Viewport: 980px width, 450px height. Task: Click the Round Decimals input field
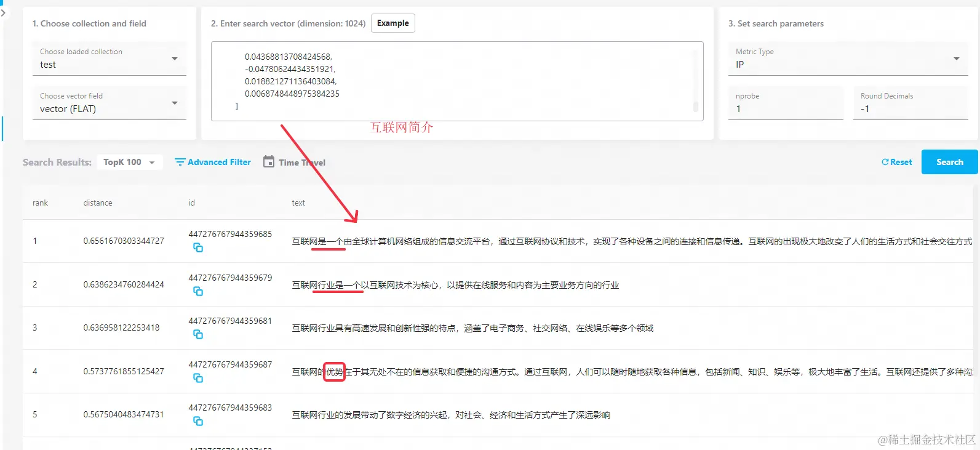coord(910,103)
